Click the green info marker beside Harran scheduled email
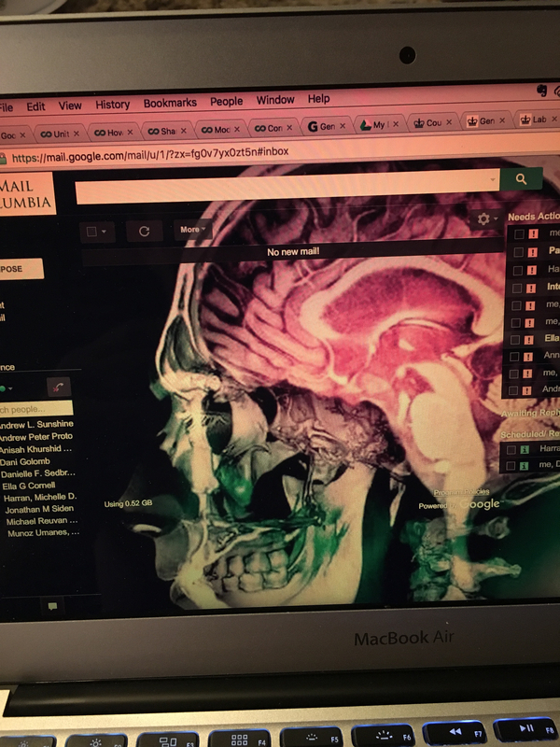 (525, 449)
